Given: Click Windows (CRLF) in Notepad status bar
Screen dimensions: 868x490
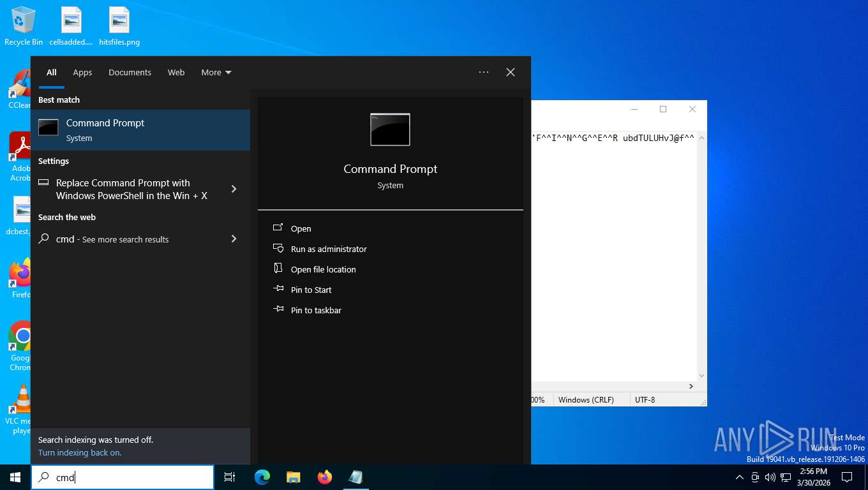Looking at the screenshot, I should tap(586, 399).
